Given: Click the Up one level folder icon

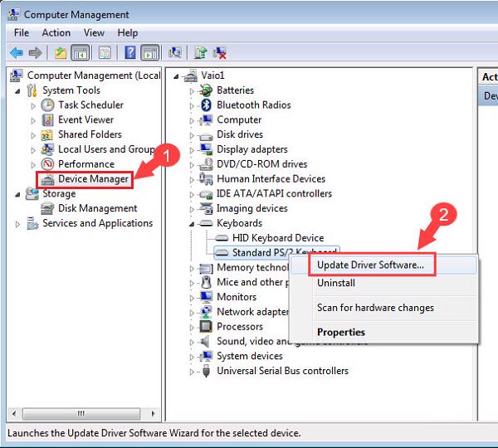Looking at the screenshot, I should coord(61,53).
